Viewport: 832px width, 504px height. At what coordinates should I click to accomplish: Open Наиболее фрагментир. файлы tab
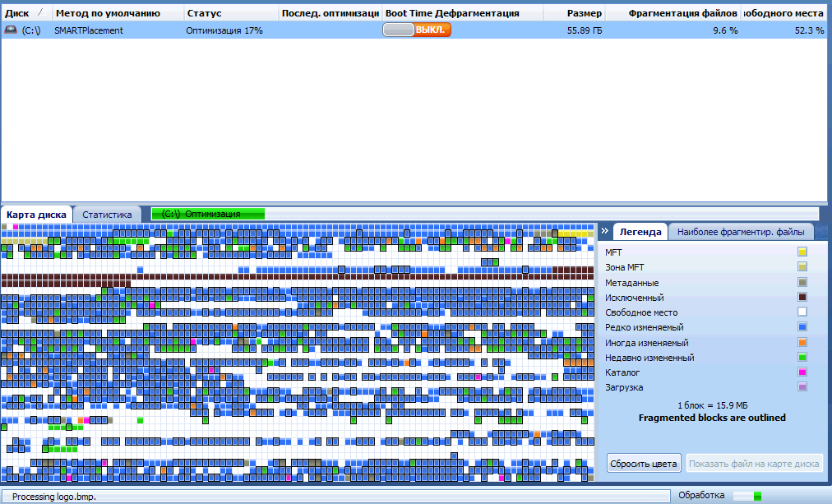(x=740, y=232)
